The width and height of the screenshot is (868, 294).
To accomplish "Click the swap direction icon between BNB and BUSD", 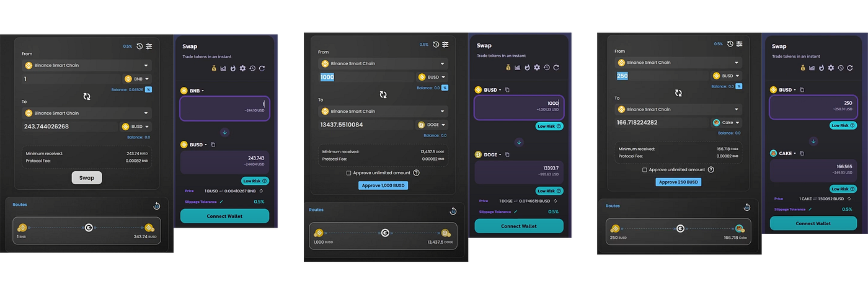I will (x=87, y=97).
